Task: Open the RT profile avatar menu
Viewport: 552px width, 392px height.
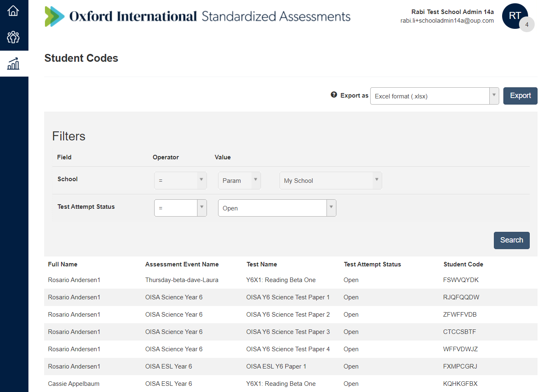Action: pos(515,16)
